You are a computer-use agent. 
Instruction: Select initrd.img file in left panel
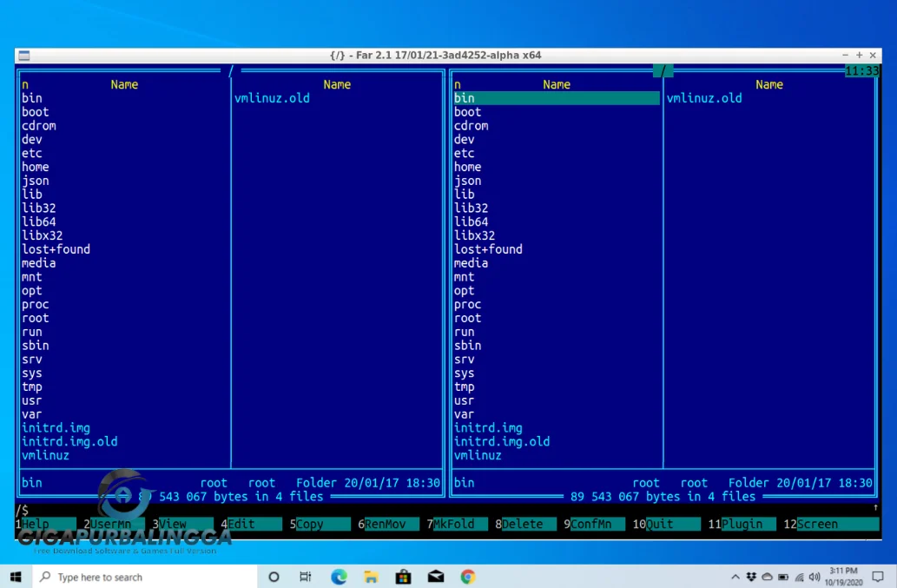click(56, 428)
